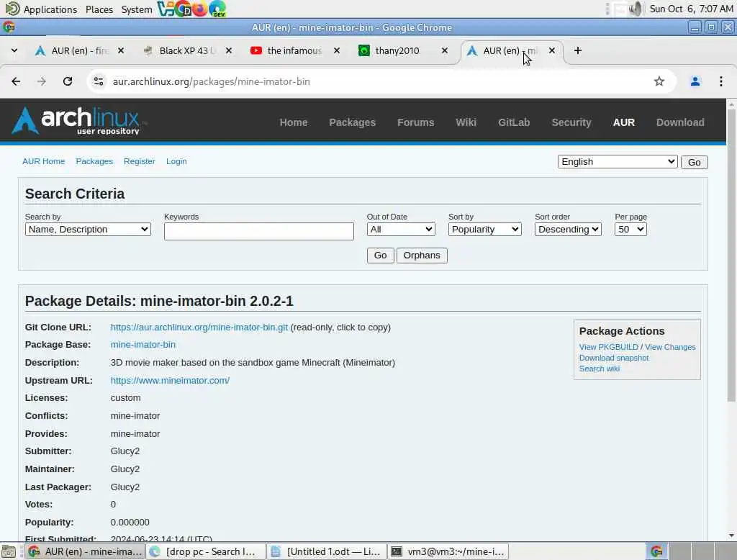Open Chrome three-dot menu

coord(721,81)
